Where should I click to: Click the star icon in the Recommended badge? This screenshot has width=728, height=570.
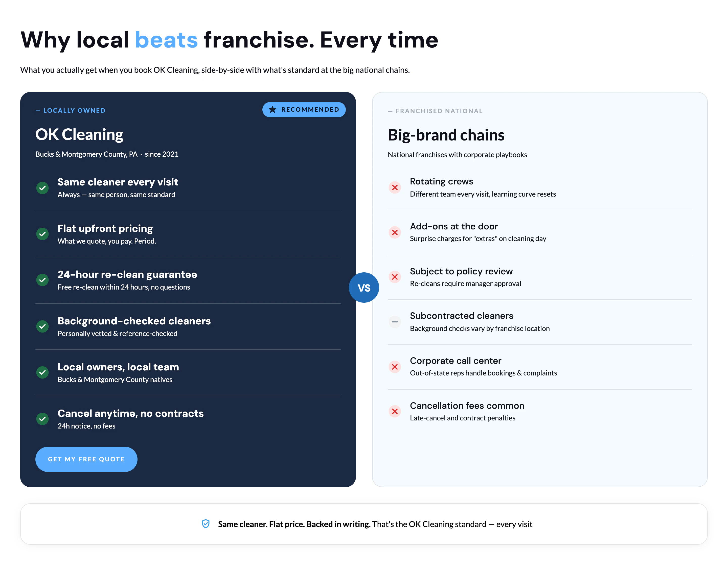tap(272, 109)
